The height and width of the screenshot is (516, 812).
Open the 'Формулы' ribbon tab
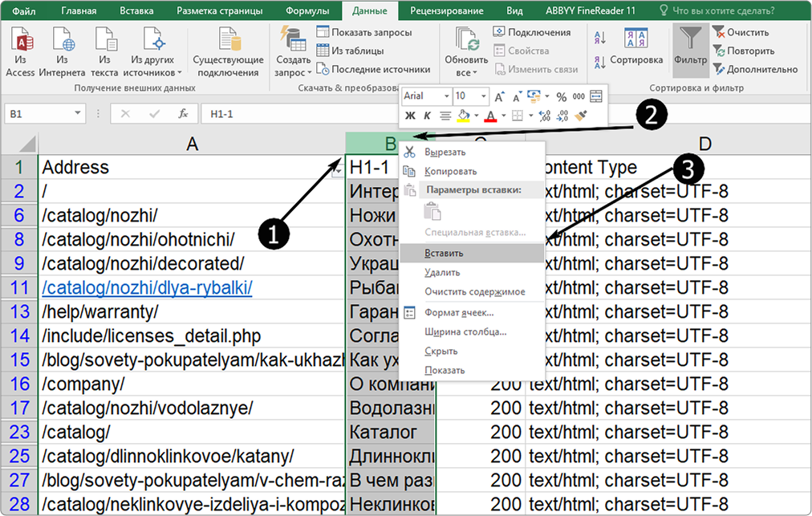(307, 10)
